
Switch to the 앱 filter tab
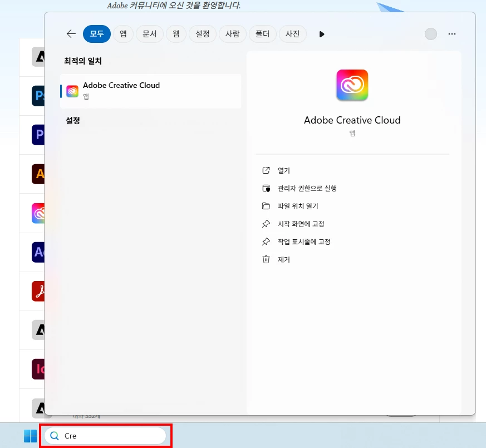click(123, 34)
